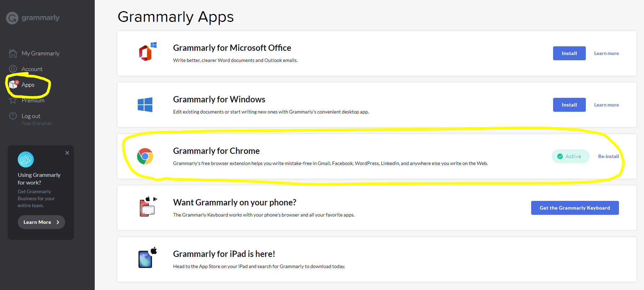The image size is (644, 290).
Task: Close the Grammarly for work promo card
Action: tap(67, 153)
